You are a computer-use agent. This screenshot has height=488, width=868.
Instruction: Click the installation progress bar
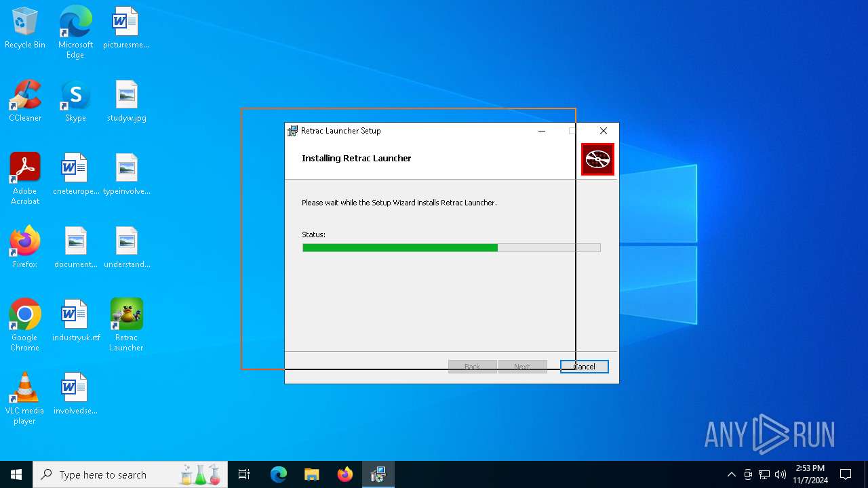click(452, 248)
